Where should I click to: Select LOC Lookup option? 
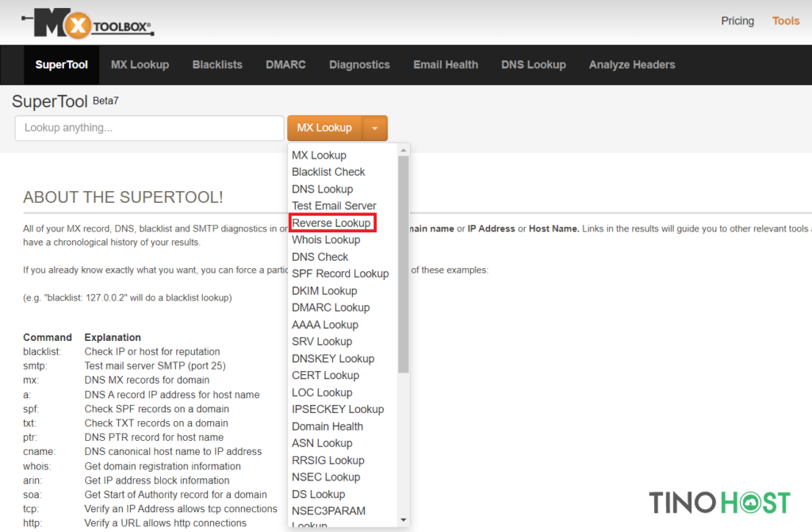pos(322,392)
